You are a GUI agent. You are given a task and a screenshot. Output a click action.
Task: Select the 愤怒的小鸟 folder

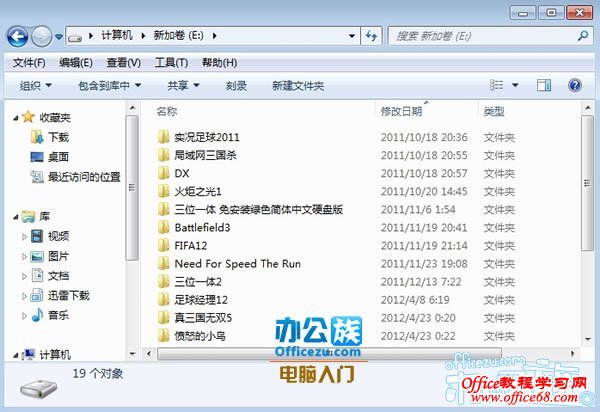coord(192,336)
